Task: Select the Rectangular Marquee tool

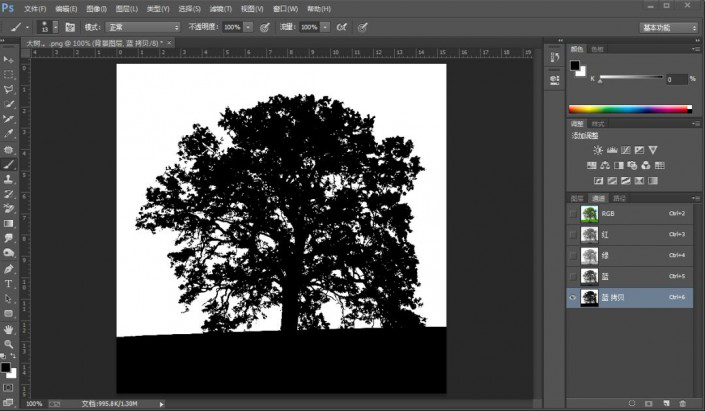Action: click(x=9, y=74)
